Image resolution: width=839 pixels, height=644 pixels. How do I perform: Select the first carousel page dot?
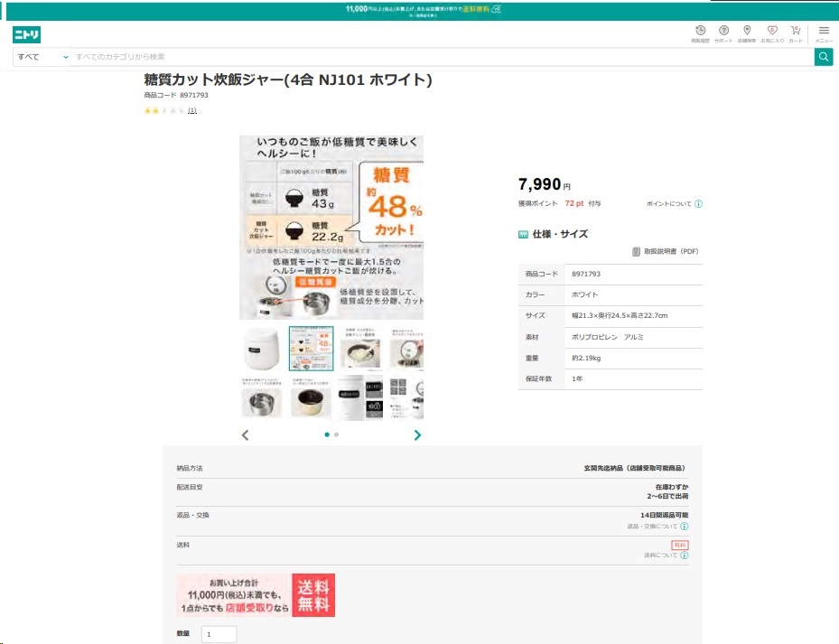click(327, 434)
